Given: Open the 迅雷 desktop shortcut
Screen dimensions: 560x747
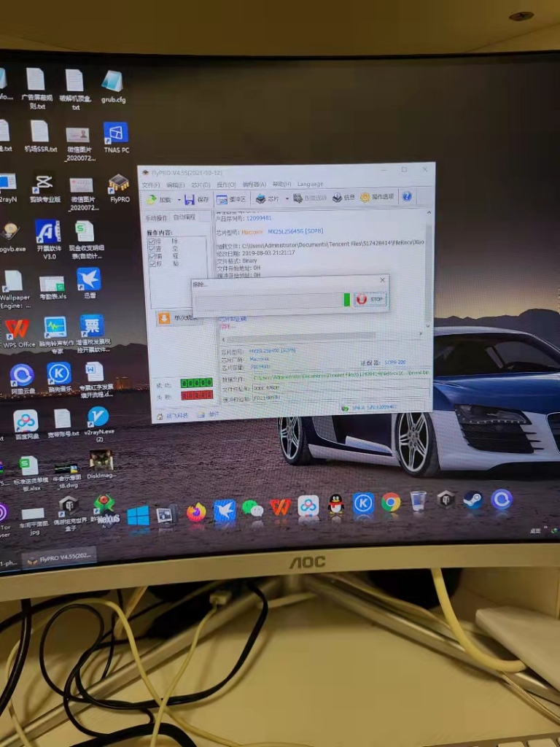Looking at the screenshot, I should (90, 283).
